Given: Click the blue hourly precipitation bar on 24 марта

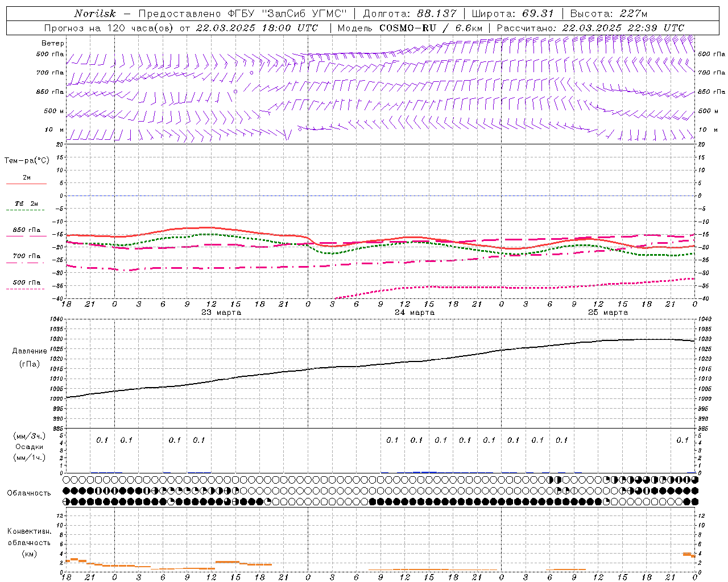Looking at the screenshot, I should pyautogui.click(x=424, y=472).
